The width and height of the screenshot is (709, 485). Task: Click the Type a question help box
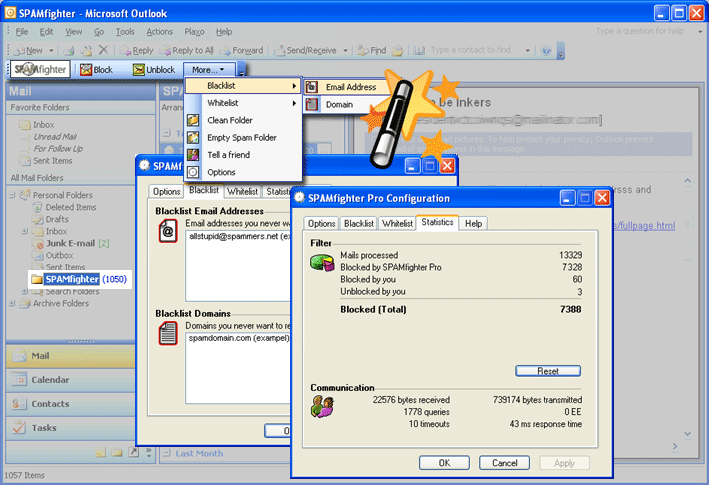pos(644,31)
